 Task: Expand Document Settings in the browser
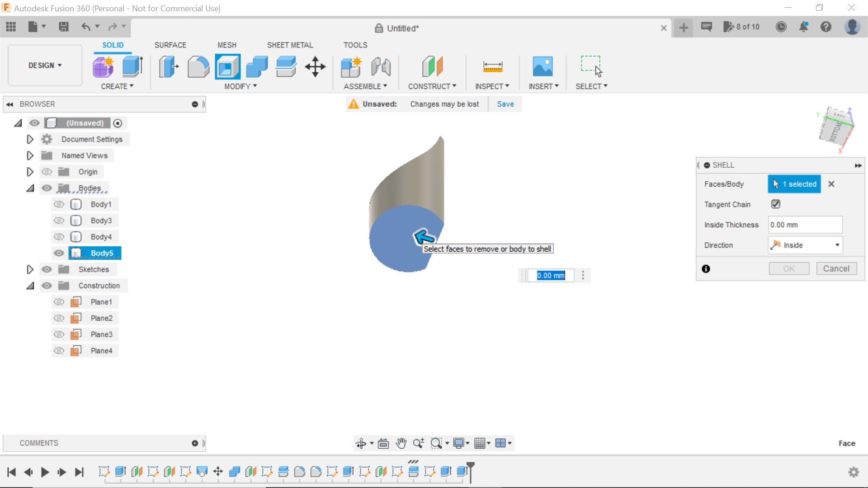click(30, 139)
